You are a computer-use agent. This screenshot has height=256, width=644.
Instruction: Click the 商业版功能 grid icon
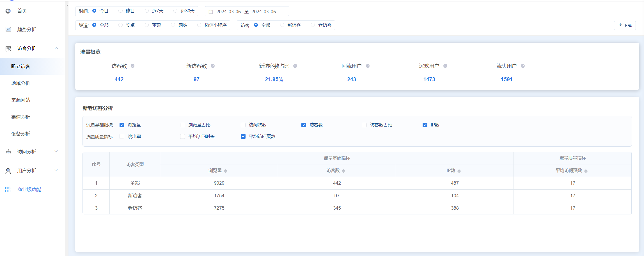pyautogui.click(x=8, y=189)
